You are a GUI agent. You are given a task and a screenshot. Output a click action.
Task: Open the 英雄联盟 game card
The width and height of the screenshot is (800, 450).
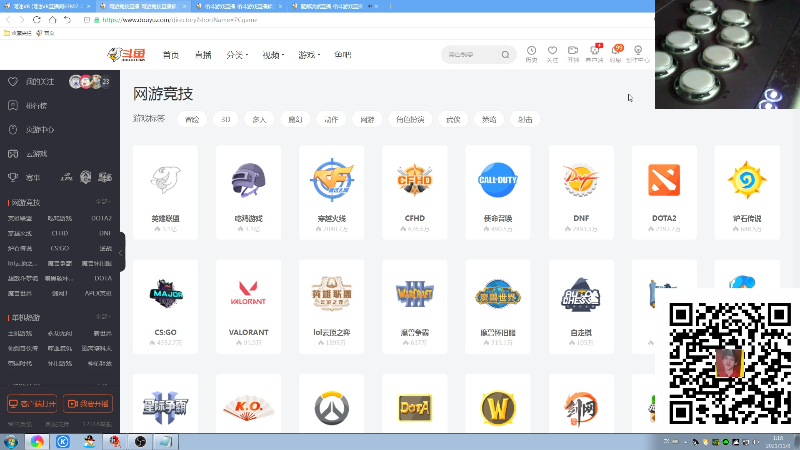[x=165, y=192]
